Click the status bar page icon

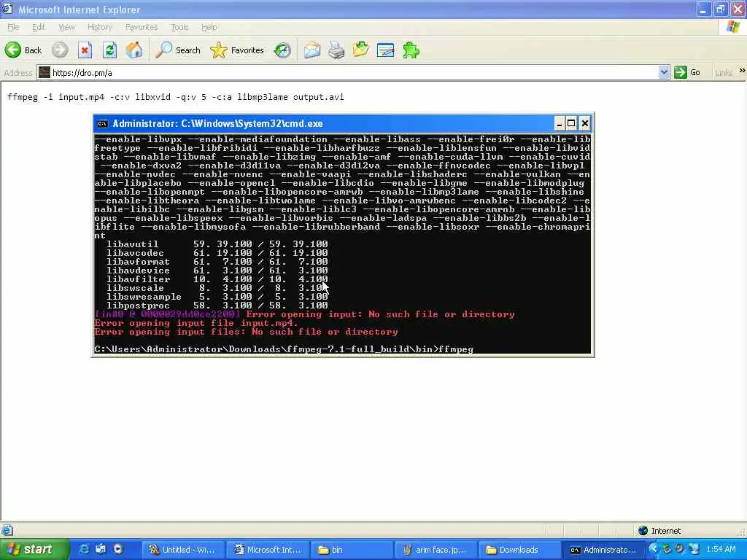click(x=7, y=531)
